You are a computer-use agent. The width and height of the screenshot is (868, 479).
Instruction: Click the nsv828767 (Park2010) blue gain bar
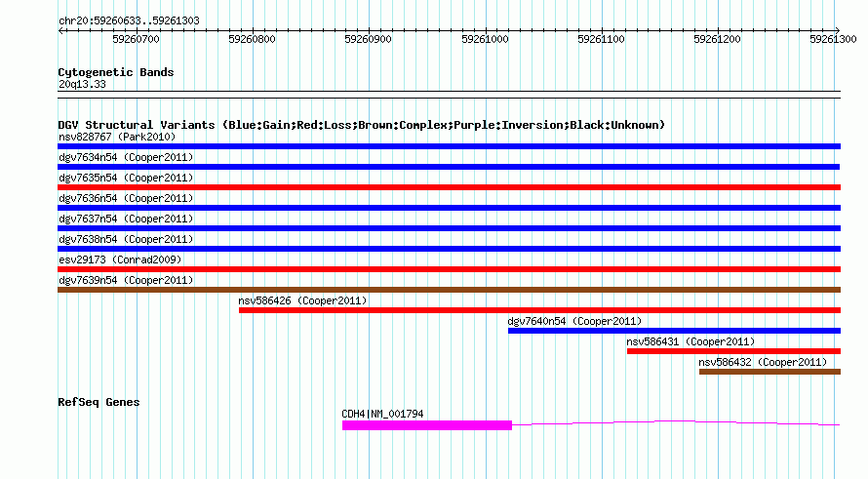coord(449,146)
